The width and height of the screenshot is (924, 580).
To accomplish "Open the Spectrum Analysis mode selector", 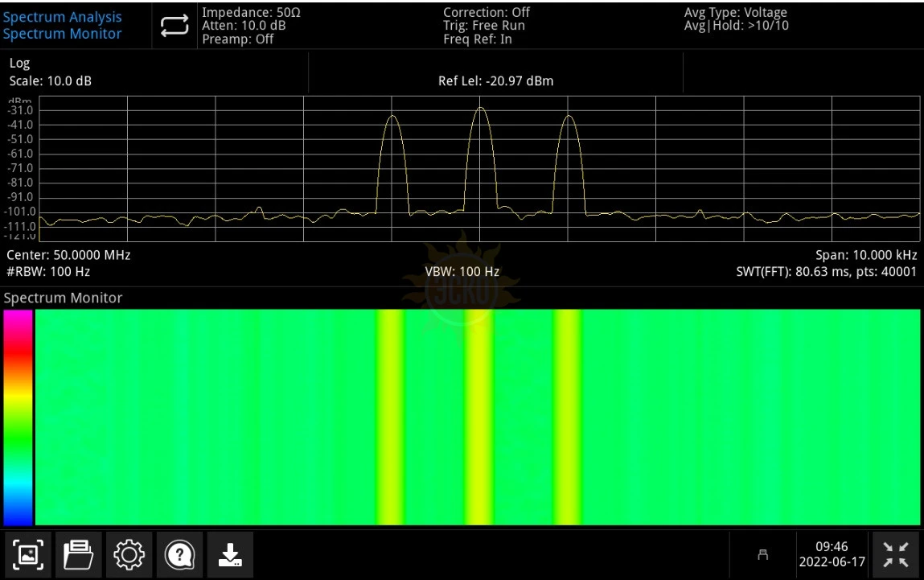I will pyautogui.click(x=63, y=26).
